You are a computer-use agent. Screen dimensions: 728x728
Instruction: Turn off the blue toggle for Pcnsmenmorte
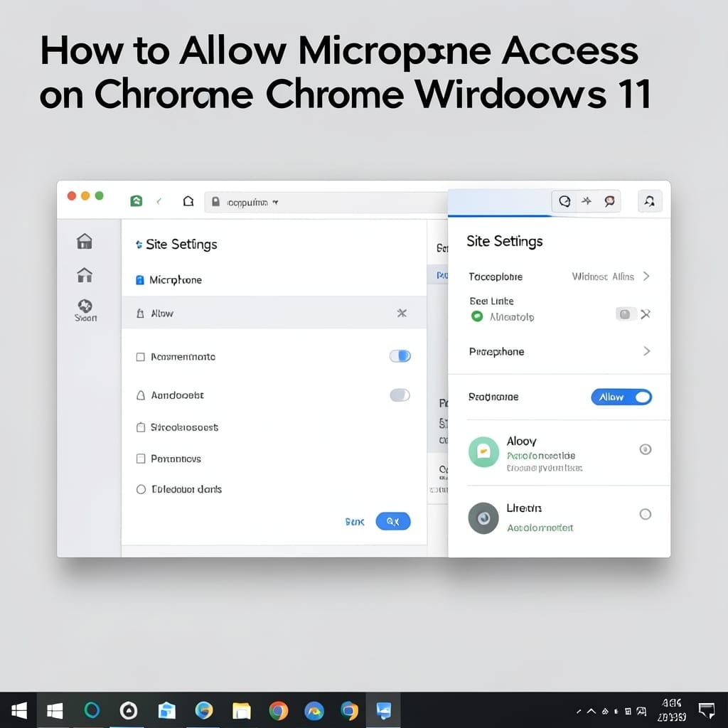click(x=400, y=356)
